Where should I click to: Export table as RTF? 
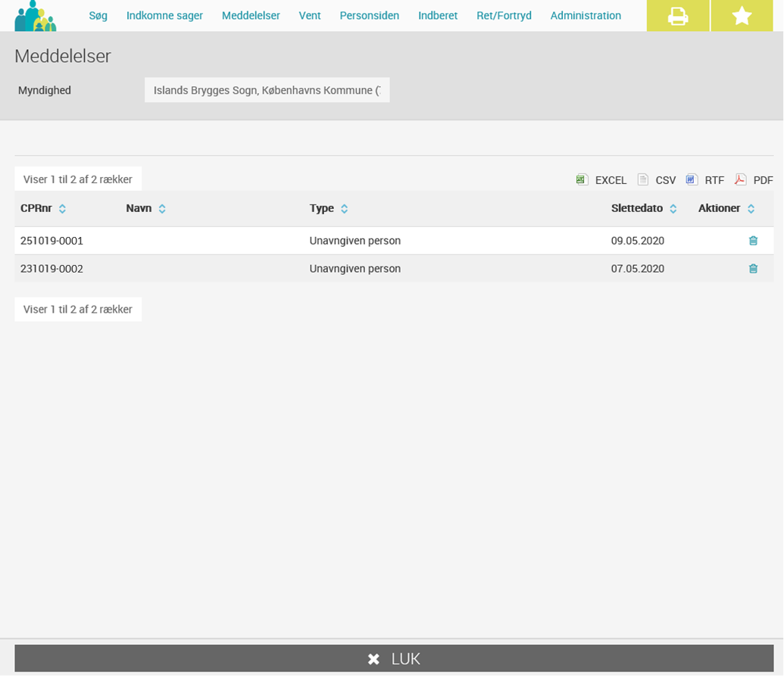pos(705,180)
